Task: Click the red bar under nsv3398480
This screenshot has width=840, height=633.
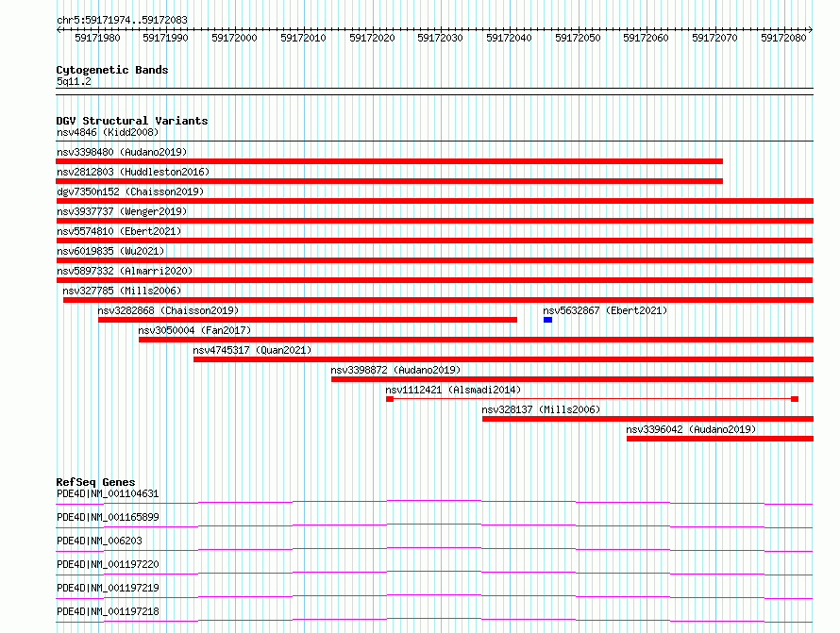Action: pyautogui.click(x=390, y=161)
